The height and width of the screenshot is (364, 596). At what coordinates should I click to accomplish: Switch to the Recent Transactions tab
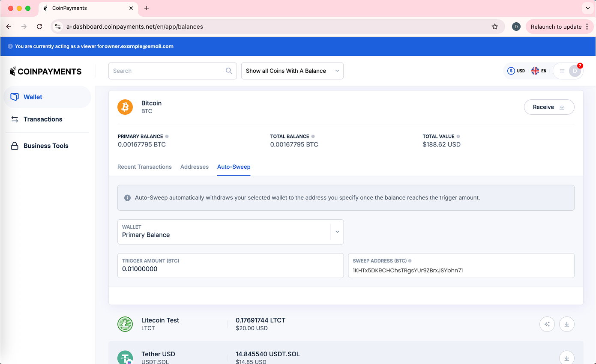[x=144, y=167]
